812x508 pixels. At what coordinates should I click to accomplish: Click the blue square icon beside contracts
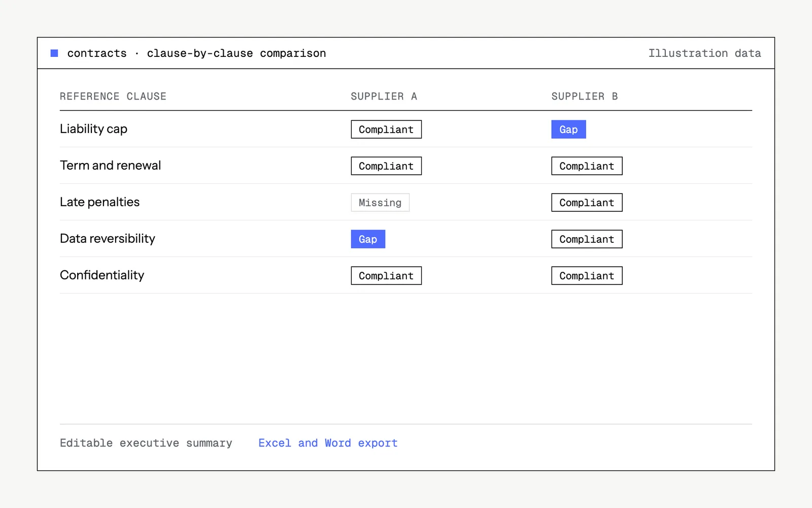[54, 53]
